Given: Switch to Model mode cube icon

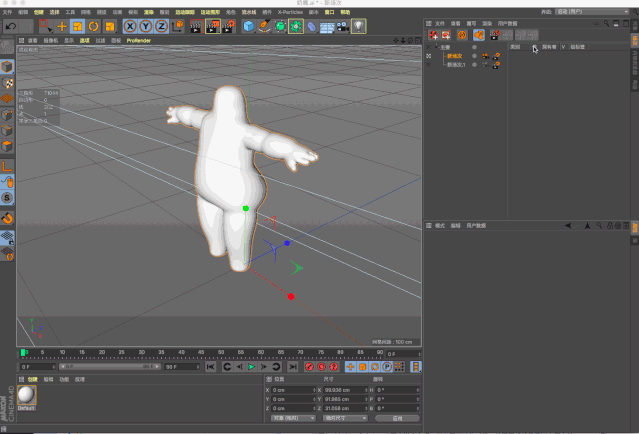Looking at the screenshot, I should click(x=7, y=66).
